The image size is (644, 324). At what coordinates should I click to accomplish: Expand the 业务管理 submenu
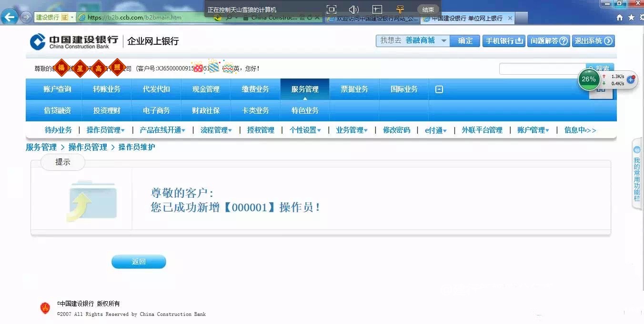(x=352, y=130)
